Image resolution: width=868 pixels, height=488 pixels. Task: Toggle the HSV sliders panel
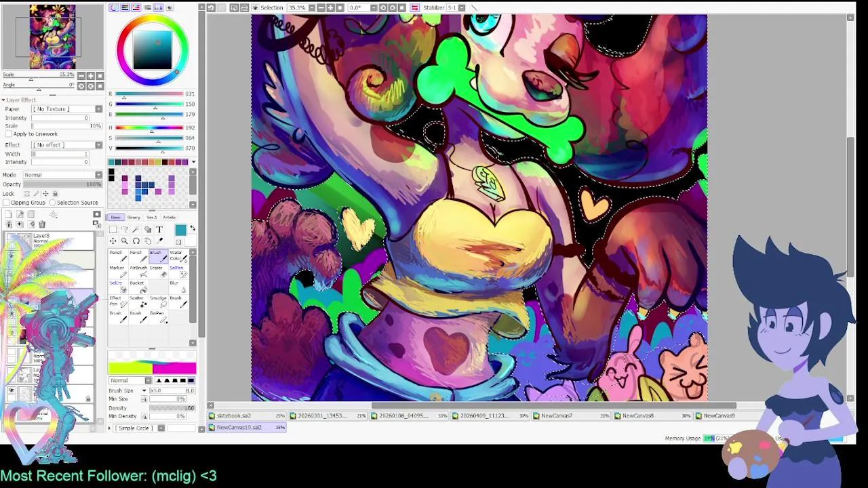(136, 7)
